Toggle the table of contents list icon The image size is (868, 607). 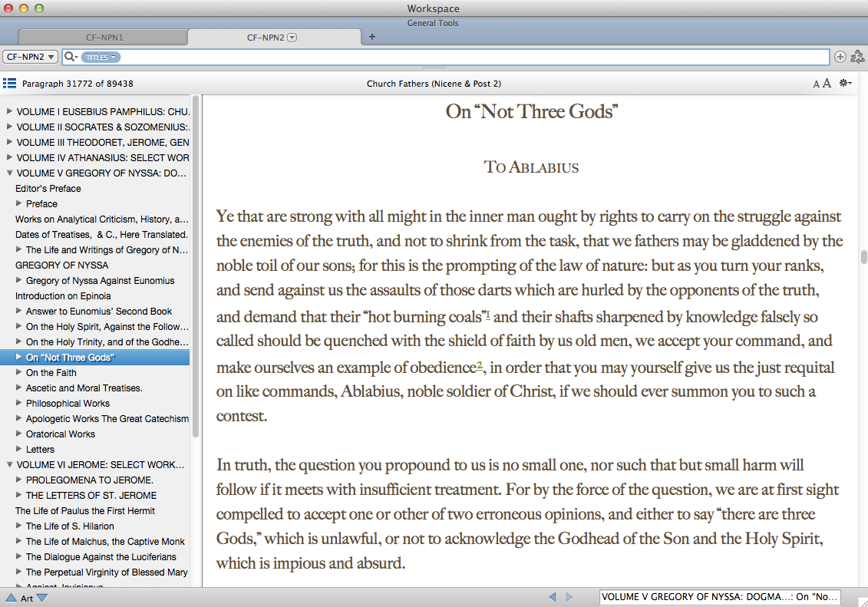point(9,84)
